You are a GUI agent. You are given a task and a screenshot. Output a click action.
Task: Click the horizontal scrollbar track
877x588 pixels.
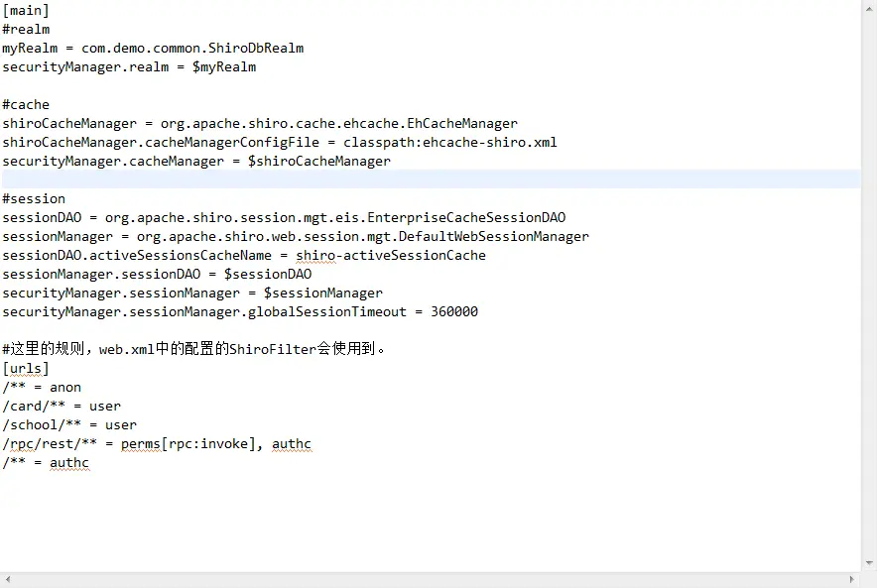(x=430, y=580)
